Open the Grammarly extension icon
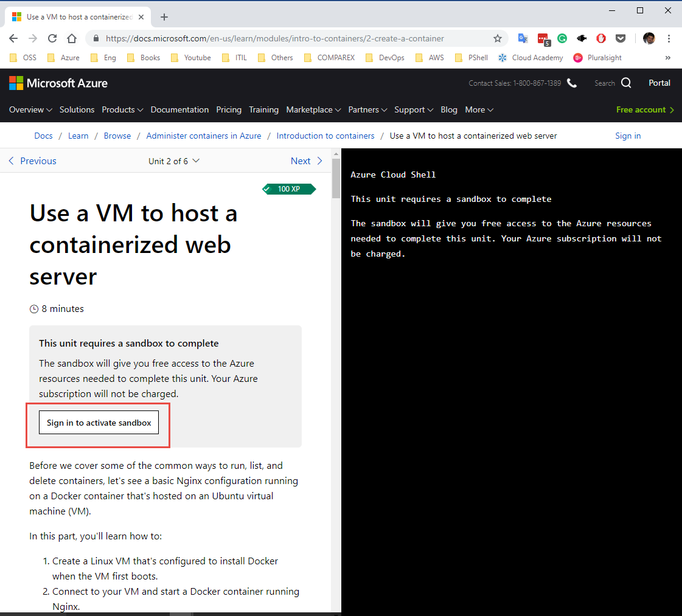 562,38
